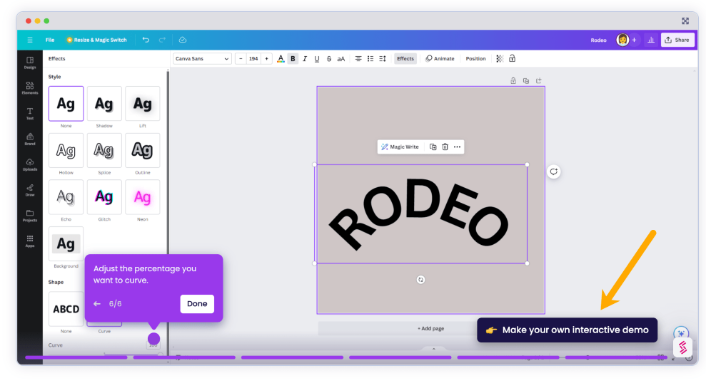Open the Position tab in toolbar
The width and height of the screenshot is (706, 381).
475,59
